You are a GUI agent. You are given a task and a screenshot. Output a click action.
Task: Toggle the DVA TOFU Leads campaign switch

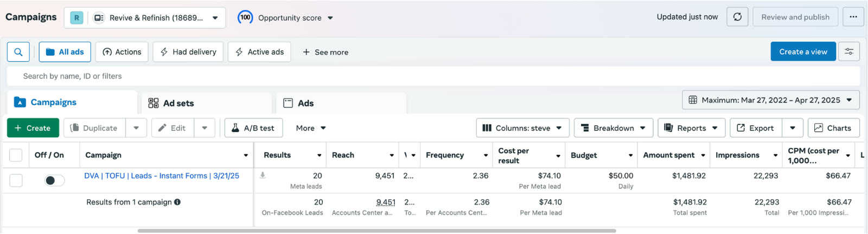[54, 180]
